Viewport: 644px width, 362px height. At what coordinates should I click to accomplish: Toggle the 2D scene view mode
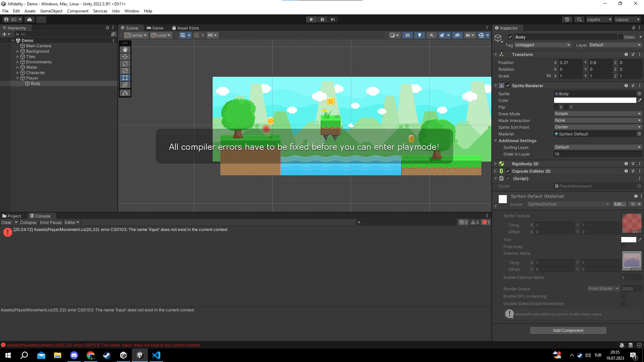(x=407, y=35)
